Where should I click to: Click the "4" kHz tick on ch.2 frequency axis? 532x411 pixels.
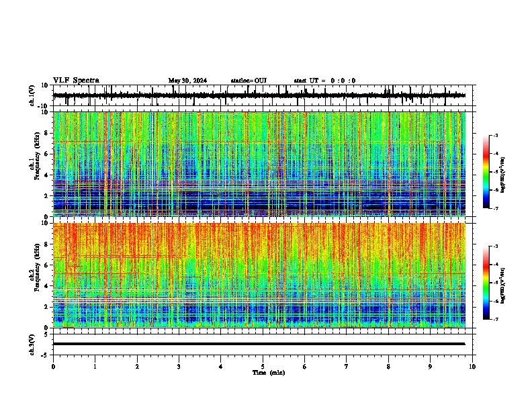point(46,286)
